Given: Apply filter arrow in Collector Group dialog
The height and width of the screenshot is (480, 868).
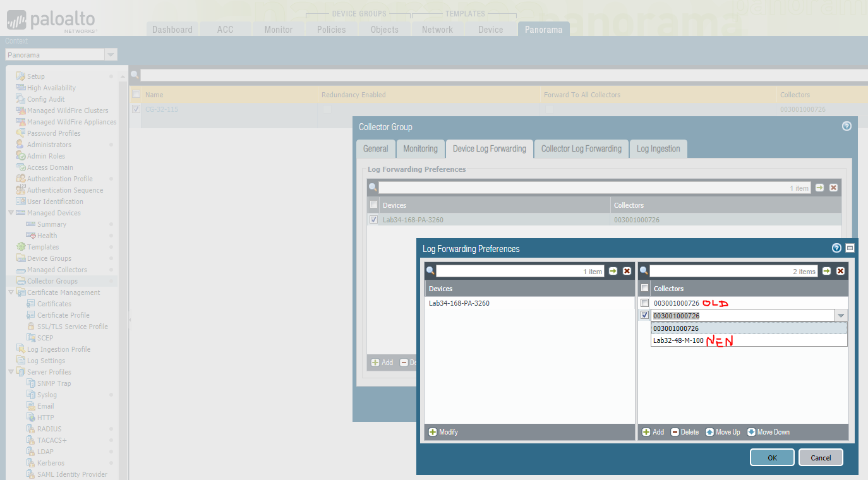Looking at the screenshot, I should 819,188.
